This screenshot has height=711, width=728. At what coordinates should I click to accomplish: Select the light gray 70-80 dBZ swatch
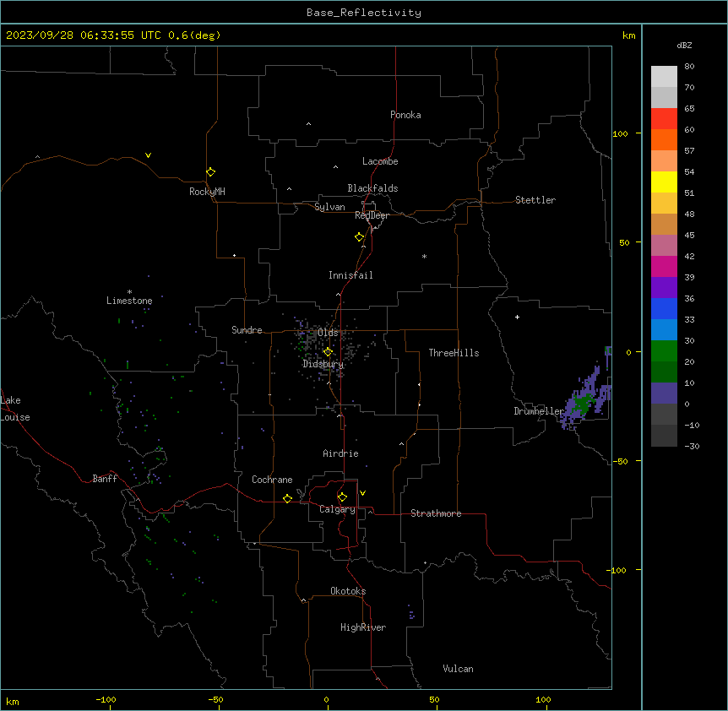click(664, 77)
